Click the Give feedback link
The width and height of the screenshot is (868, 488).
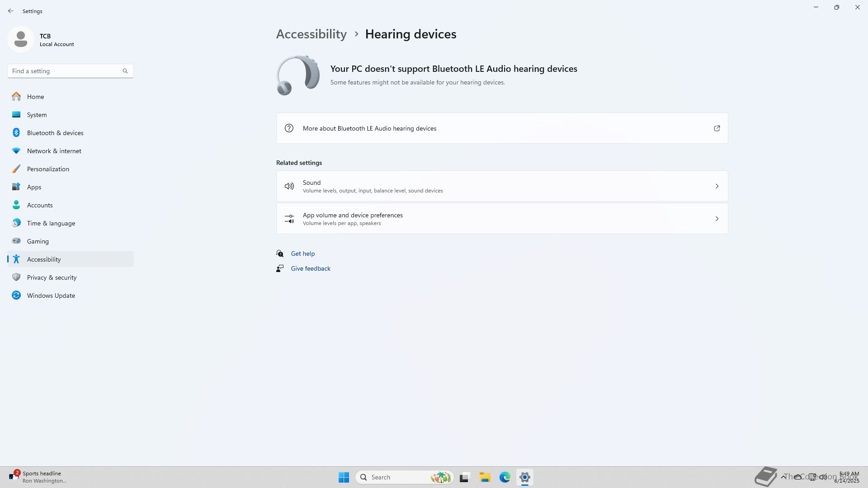pos(310,268)
